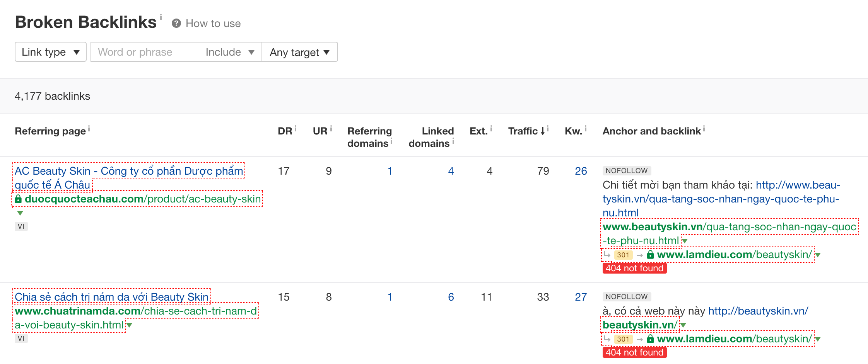868x364 pixels.
Task: Sort by Linked domains column
Action: [431, 137]
